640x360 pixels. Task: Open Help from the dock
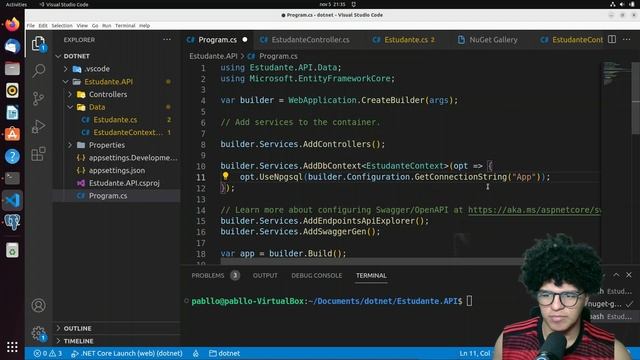click(x=12, y=156)
